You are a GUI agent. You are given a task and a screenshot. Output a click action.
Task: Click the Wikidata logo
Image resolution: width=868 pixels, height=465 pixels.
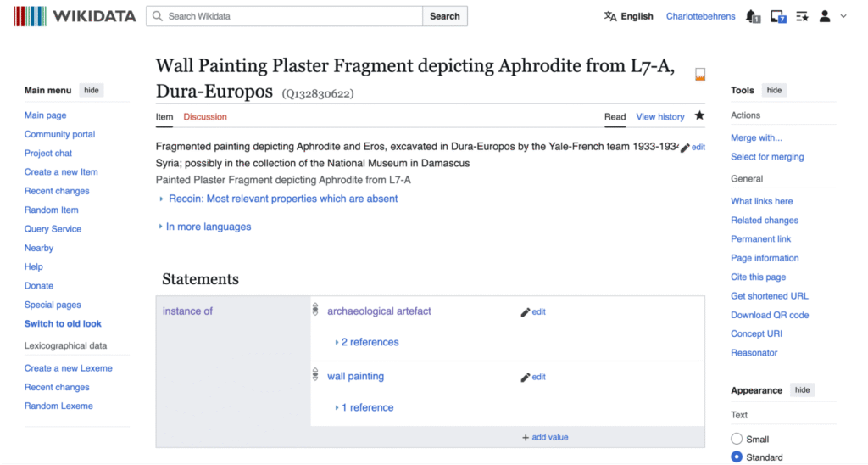(x=75, y=16)
